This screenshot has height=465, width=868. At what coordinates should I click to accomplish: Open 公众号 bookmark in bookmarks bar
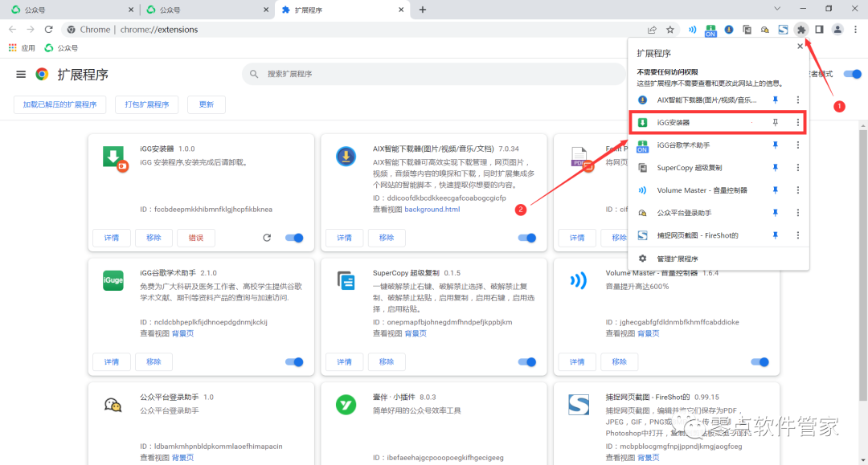pos(61,48)
